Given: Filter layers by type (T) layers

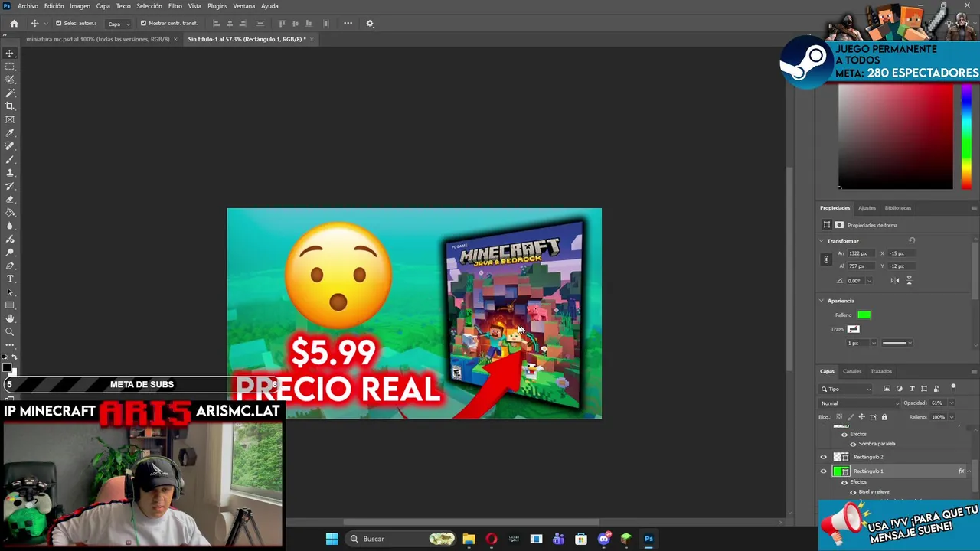Looking at the screenshot, I should (912, 389).
